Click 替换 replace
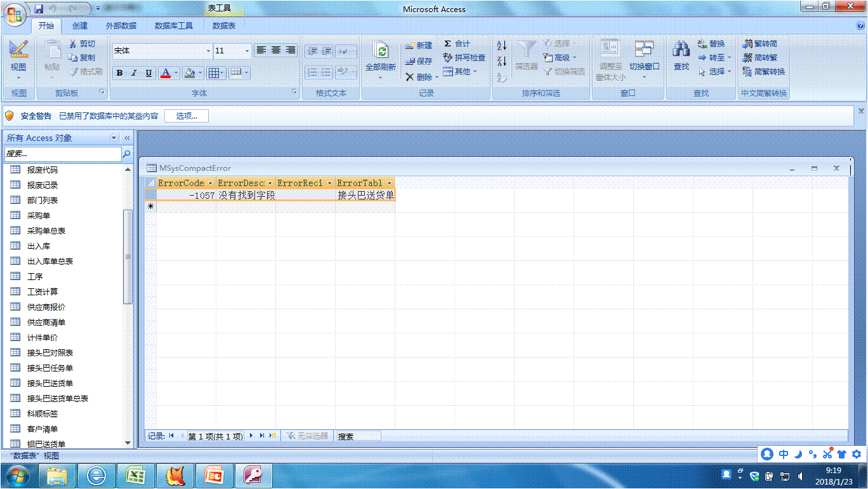The image size is (868, 489). click(x=711, y=44)
